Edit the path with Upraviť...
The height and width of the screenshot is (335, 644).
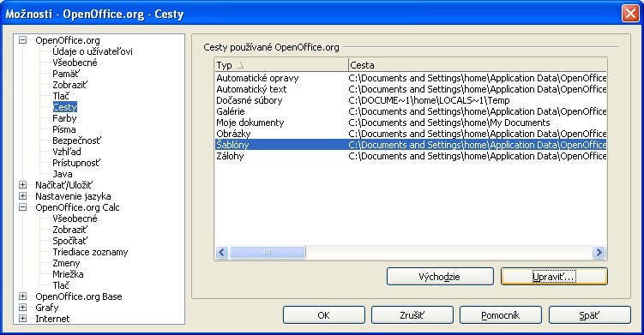point(554,276)
